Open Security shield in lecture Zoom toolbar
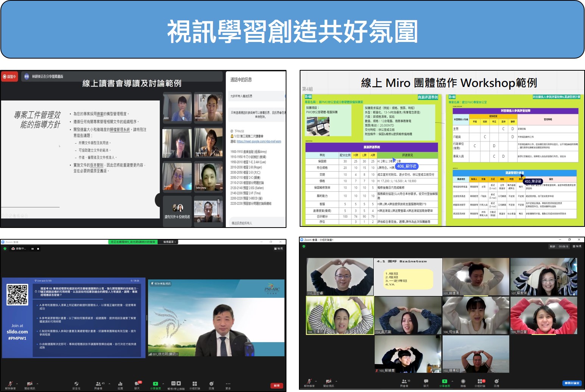Viewport: 585px width, 392px height. tap(76, 384)
